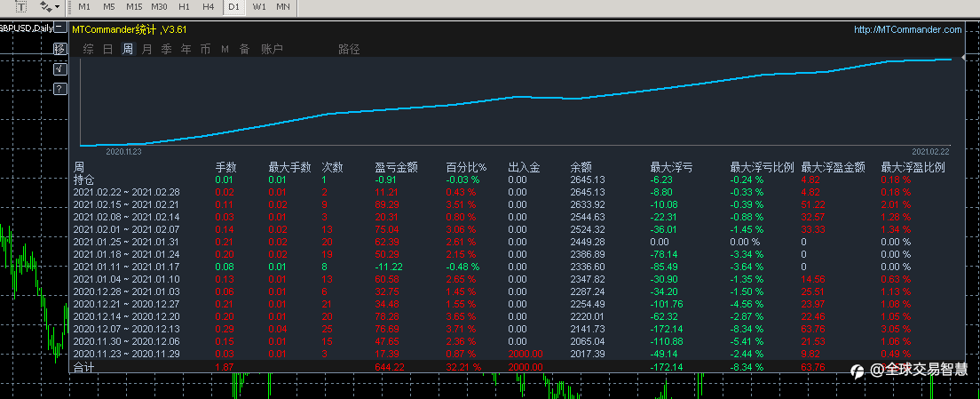Image resolution: width=980 pixels, height=399 pixels.
Task: Switch chart to H4 timeframe
Action: coord(208,7)
